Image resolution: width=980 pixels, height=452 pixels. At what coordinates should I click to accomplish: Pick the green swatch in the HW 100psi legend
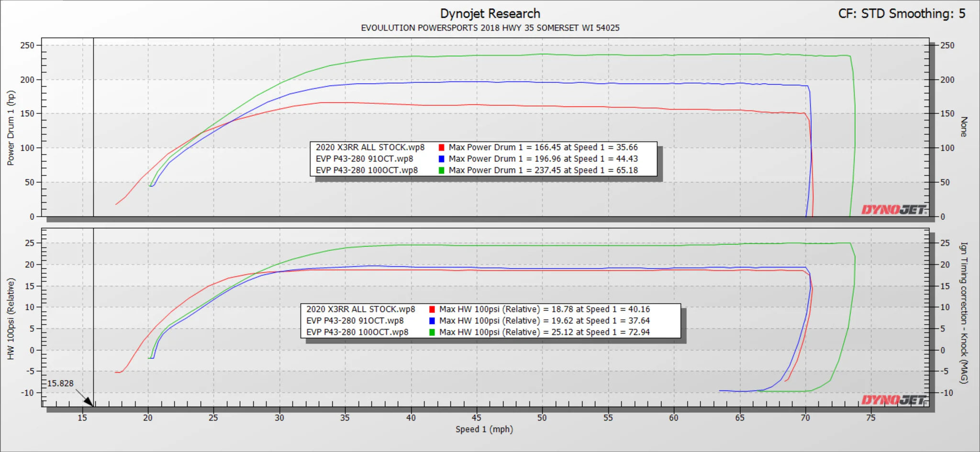point(432,332)
